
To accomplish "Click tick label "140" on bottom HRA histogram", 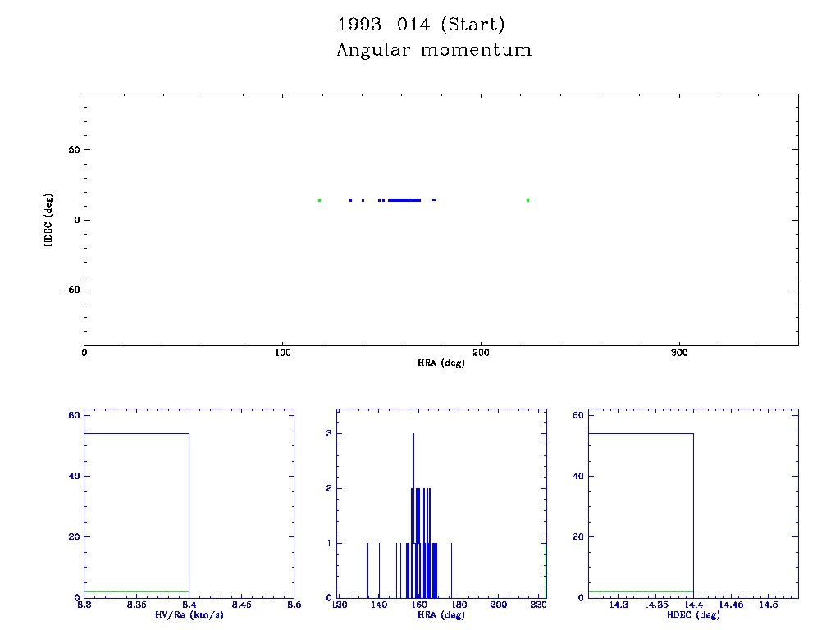I will [379, 605].
